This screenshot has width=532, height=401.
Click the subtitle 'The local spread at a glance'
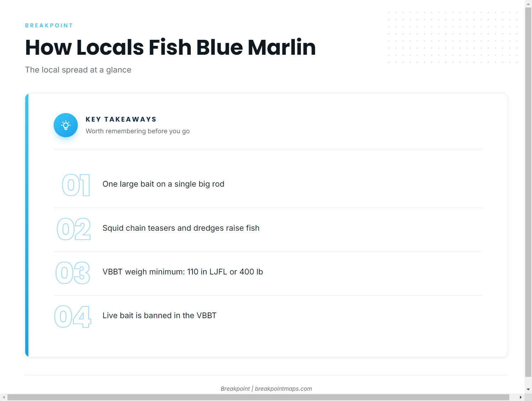[x=78, y=70]
